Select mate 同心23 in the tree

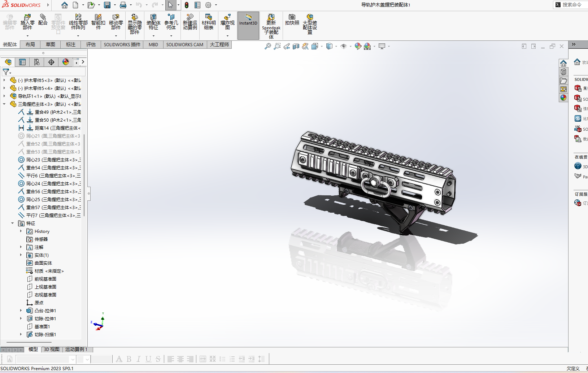49,160
